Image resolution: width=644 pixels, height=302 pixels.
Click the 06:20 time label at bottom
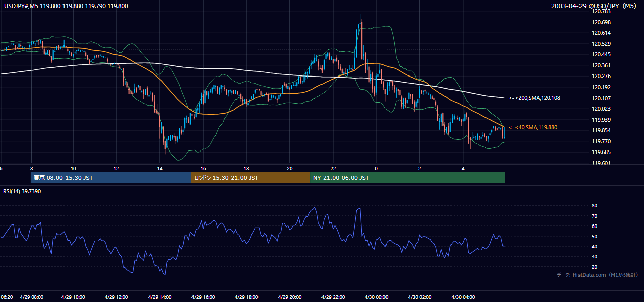coord(7,297)
